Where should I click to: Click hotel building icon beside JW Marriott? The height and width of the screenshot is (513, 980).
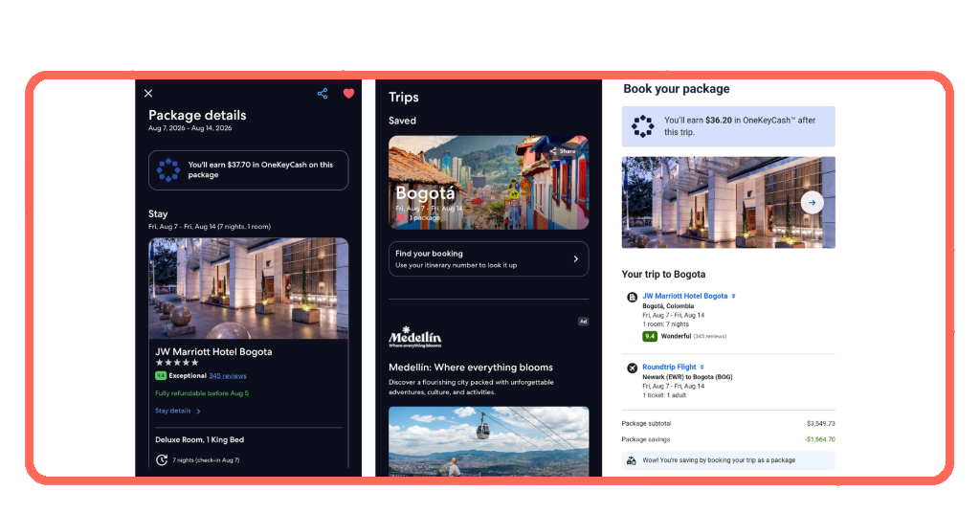pos(632,298)
